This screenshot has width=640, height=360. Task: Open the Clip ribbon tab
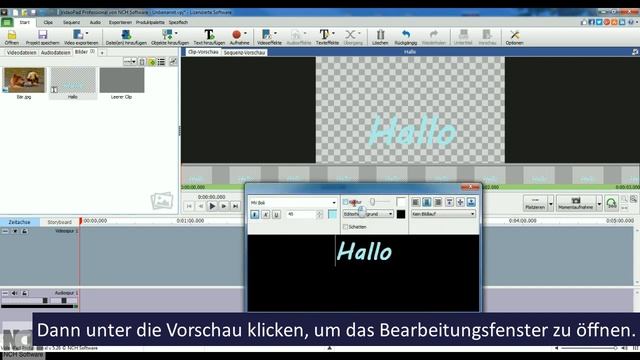pos(48,22)
